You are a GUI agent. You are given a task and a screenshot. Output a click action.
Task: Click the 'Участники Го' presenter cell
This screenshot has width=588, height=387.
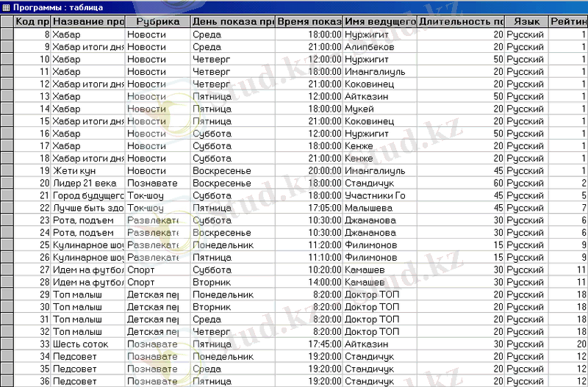point(380,195)
